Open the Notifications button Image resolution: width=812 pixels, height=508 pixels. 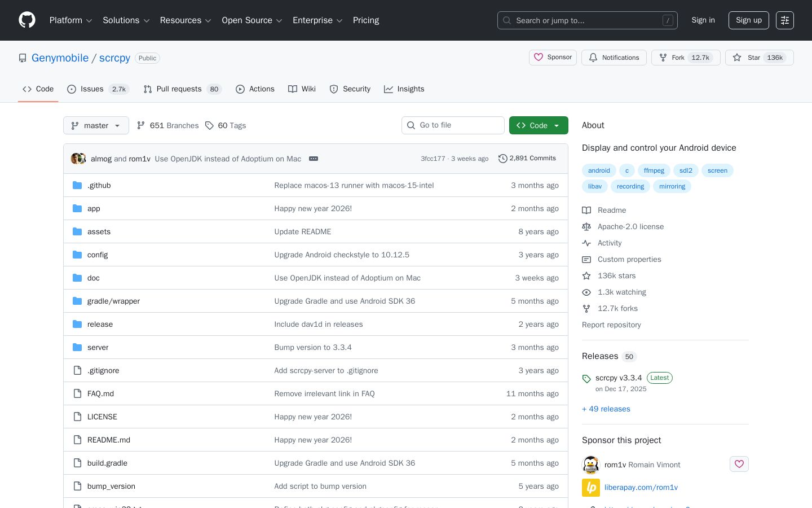(x=614, y=58)
